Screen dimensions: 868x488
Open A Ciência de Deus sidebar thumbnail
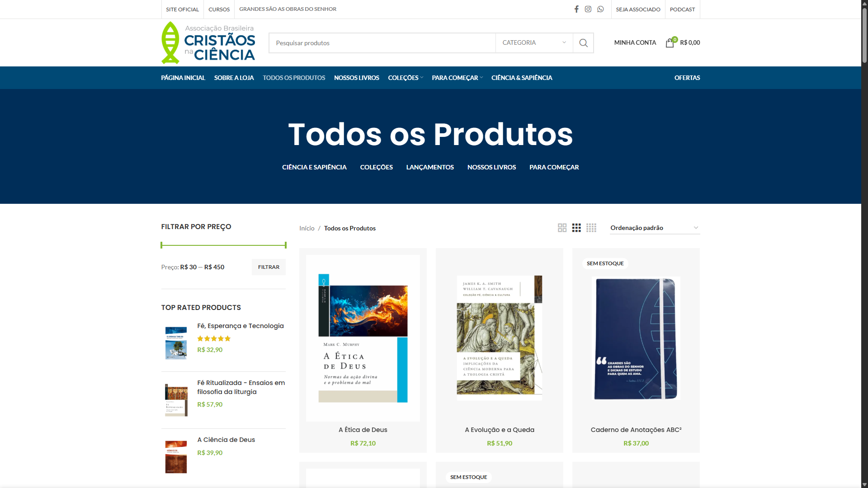(x=176, y=457)
